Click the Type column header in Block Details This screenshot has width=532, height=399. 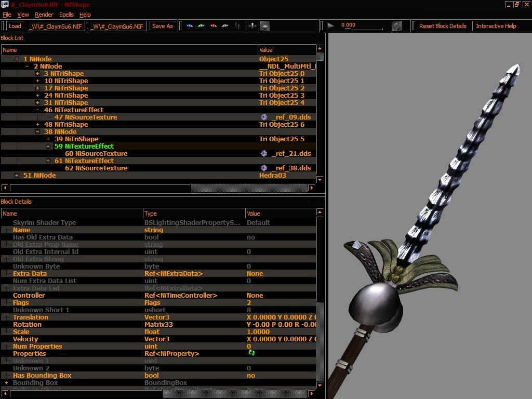tap(194, 214)
